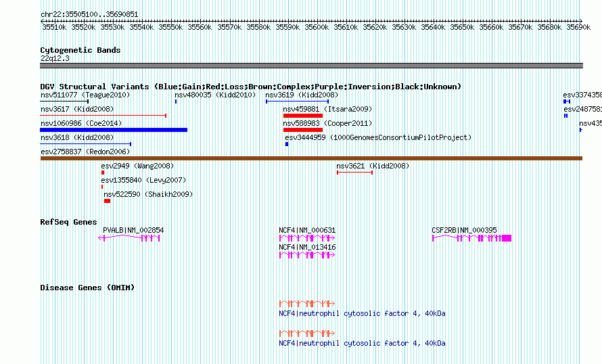The width and height of the screenshot is (602, 364).
Task: Click the nsv522590 (Shaikh2009) red block
Action: click(x=107, y=201)
